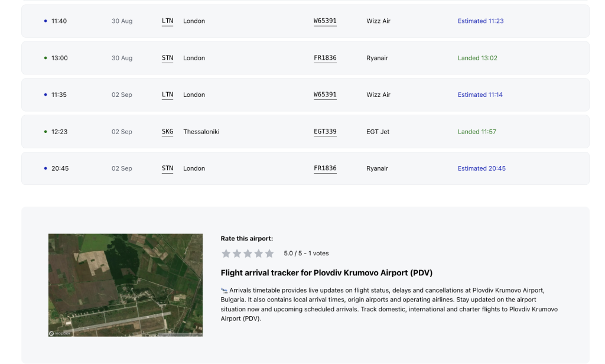The image size is (605, 364).
Task: Click the EGT Jet airline name
Action: coord(378,132)
